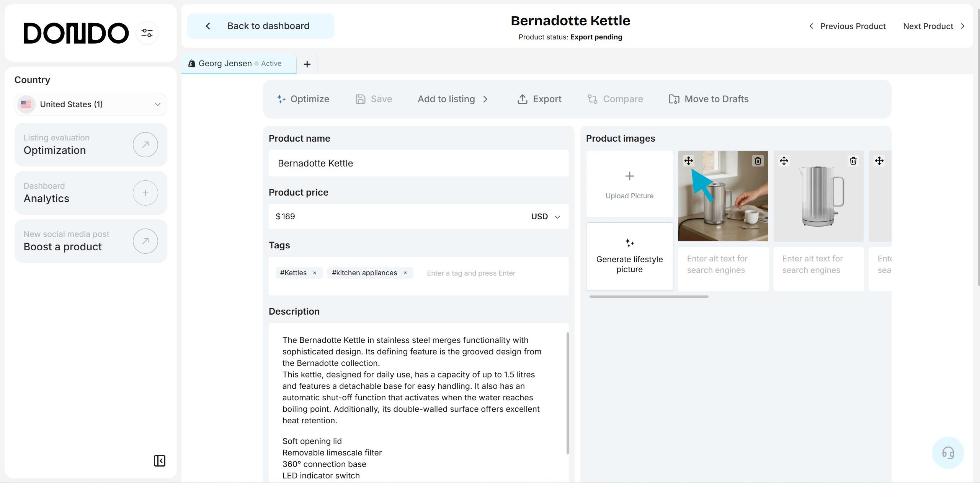Viewport: 980px width, 483px height.
Task: Click the product images horizontal scrollbar
Action: (648, 297)
